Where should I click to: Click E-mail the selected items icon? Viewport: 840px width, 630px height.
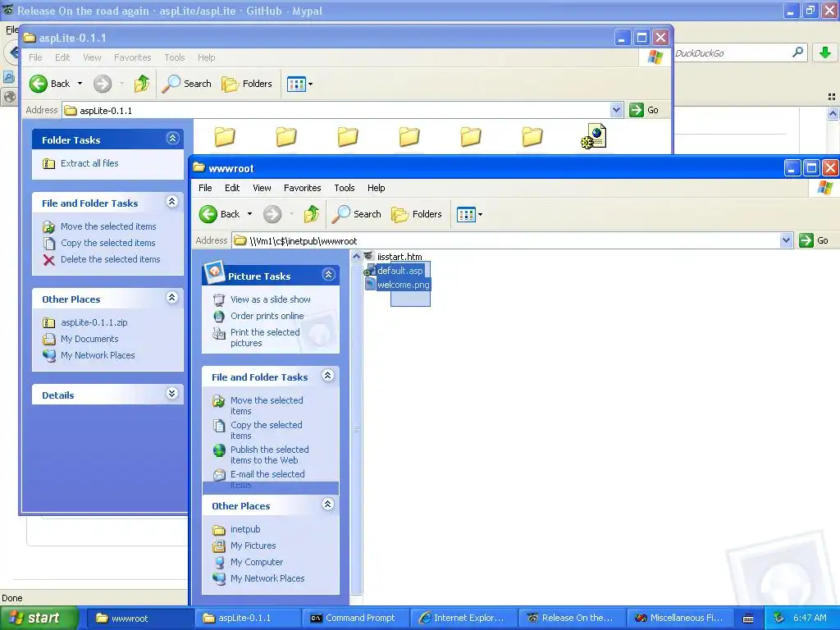tap(219, 475)
